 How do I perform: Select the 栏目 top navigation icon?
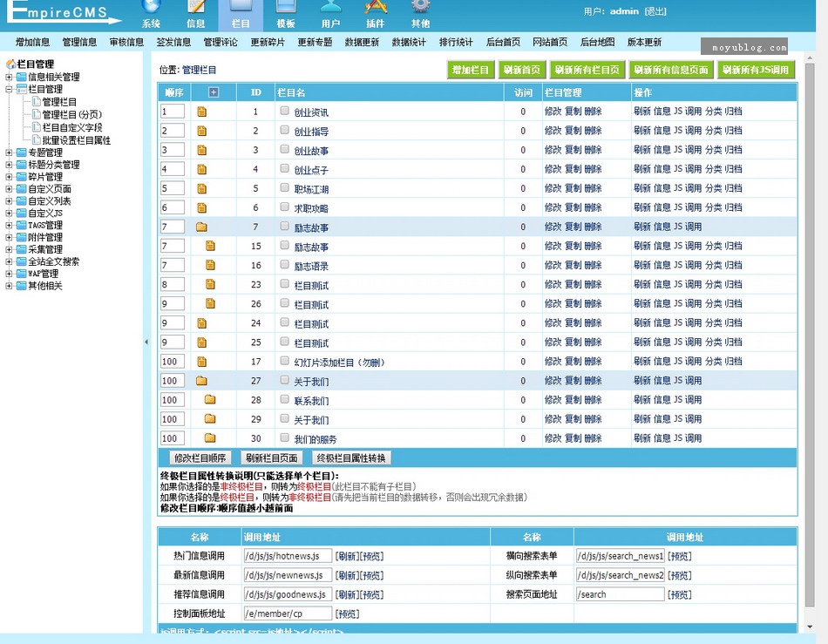(x=241, y=15)
